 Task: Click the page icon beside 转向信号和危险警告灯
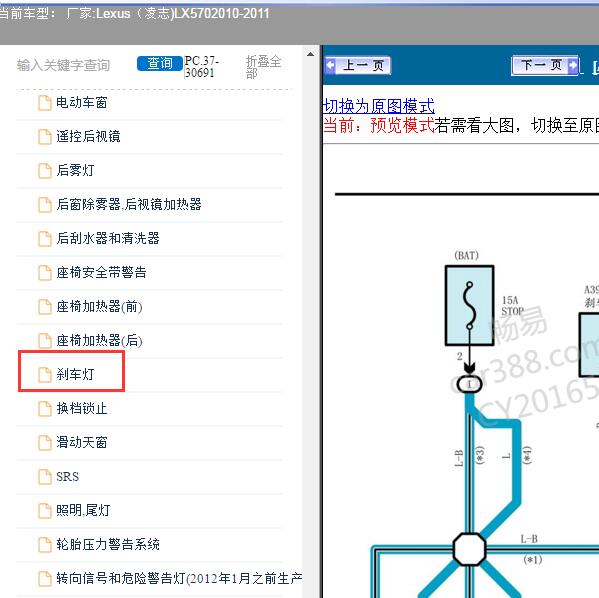tap(45, 579)
